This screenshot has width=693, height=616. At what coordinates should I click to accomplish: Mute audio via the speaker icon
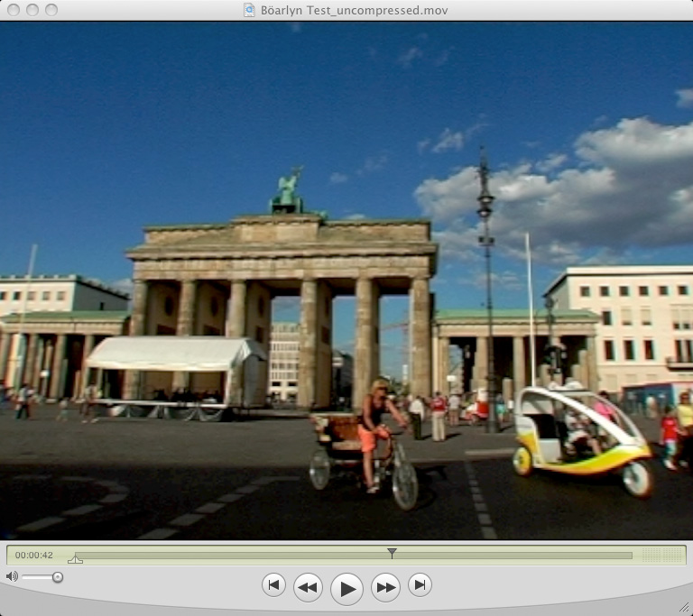[x=12, y=576]
